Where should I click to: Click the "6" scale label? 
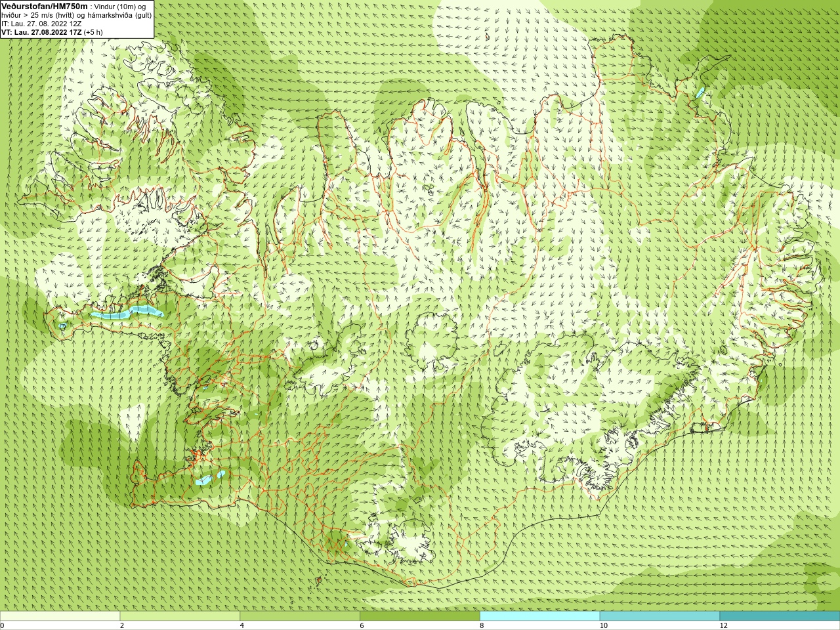pos(362,625)
